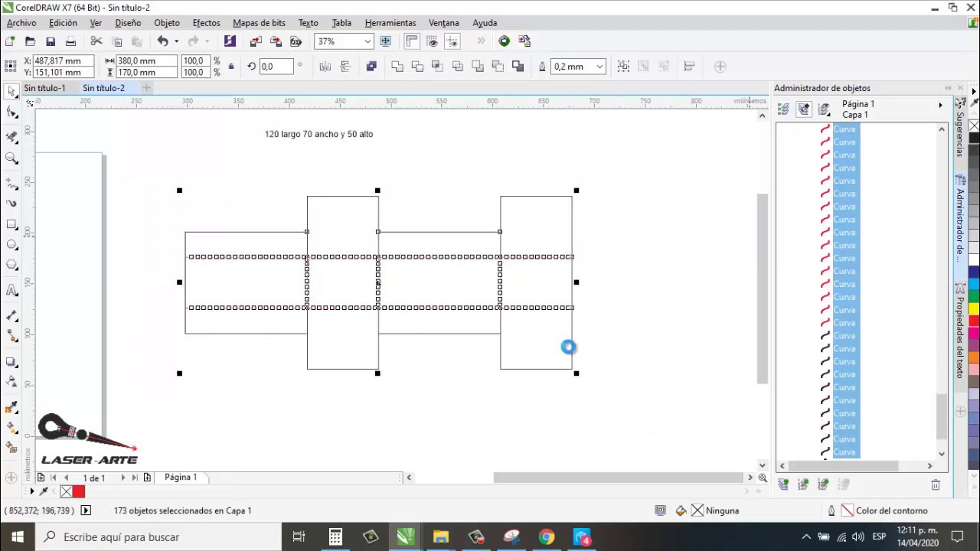Delete selected object with the trash icon

pos(935,484)
